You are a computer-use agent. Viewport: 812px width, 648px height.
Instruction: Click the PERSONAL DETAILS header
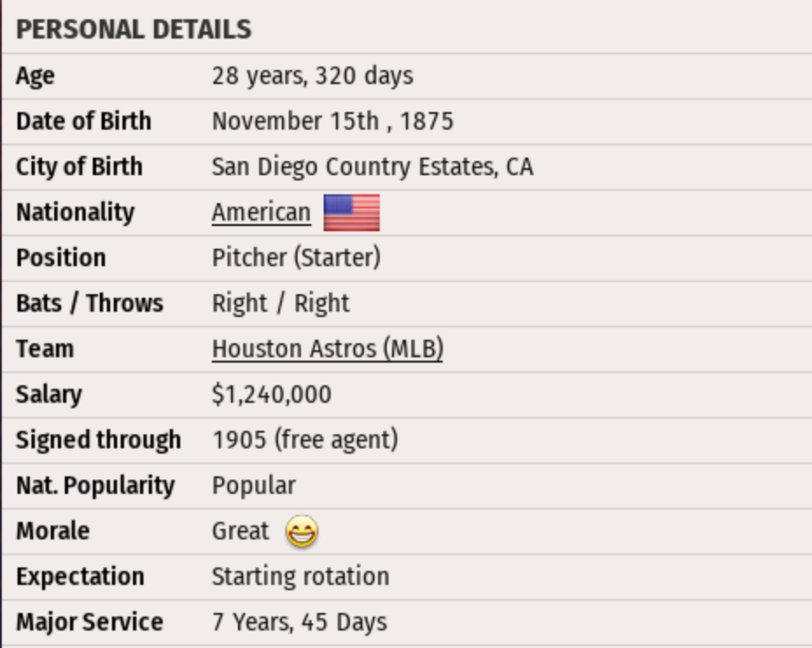(x=134, y=30)
